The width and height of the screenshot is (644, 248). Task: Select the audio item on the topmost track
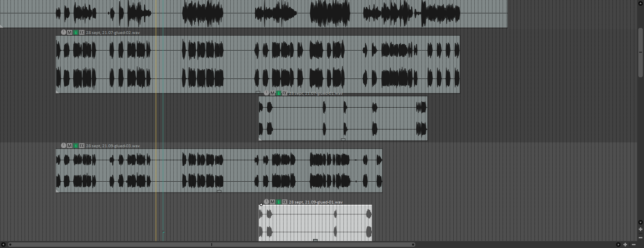tap(253, 14)
